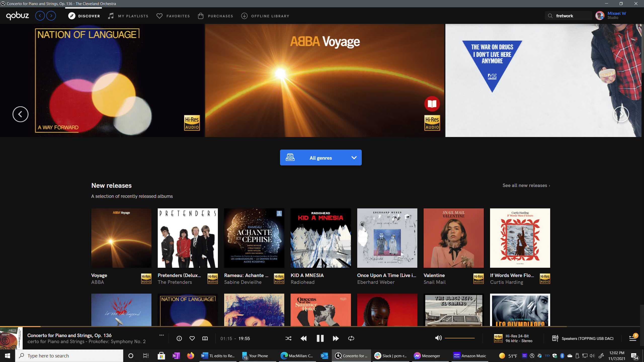Open the now-playing track options menu
The image size is (644, 362).
(162, 335)
